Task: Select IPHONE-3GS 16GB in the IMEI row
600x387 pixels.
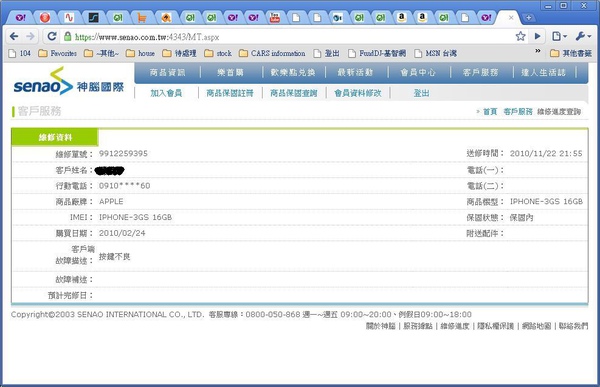Action: pyautogui.click(x=135, y=217)
